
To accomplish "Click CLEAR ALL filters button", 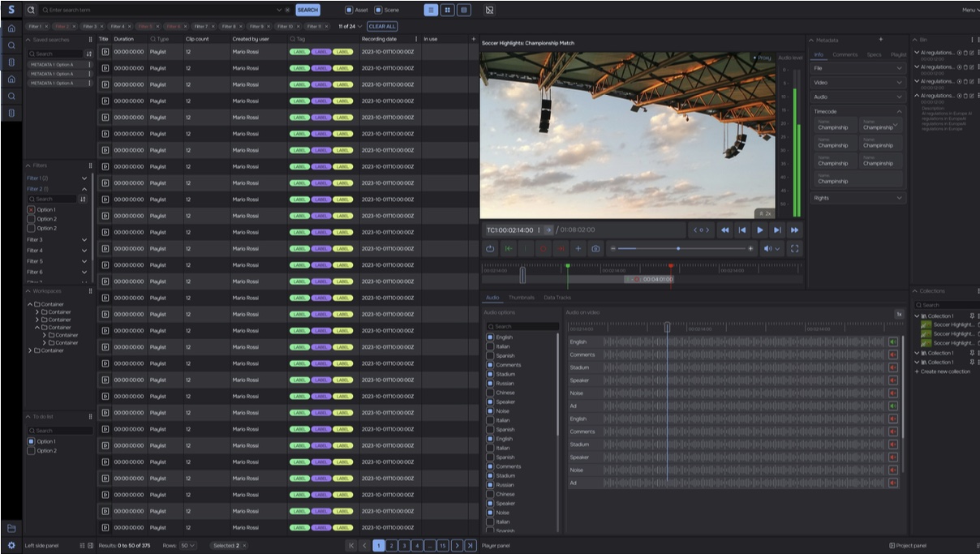I will (x=382, y=27).
